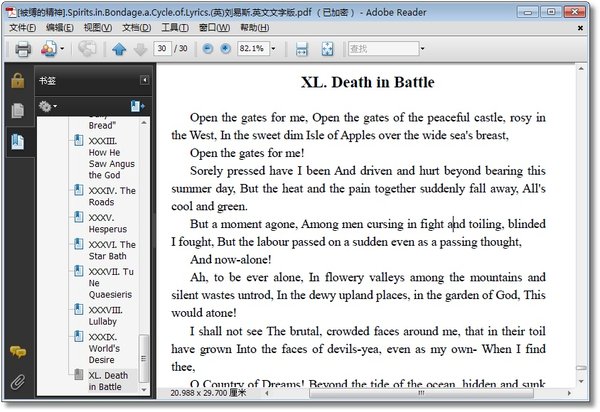Select the XXXVI. The Star Bath bookmark

click(112, 250)
